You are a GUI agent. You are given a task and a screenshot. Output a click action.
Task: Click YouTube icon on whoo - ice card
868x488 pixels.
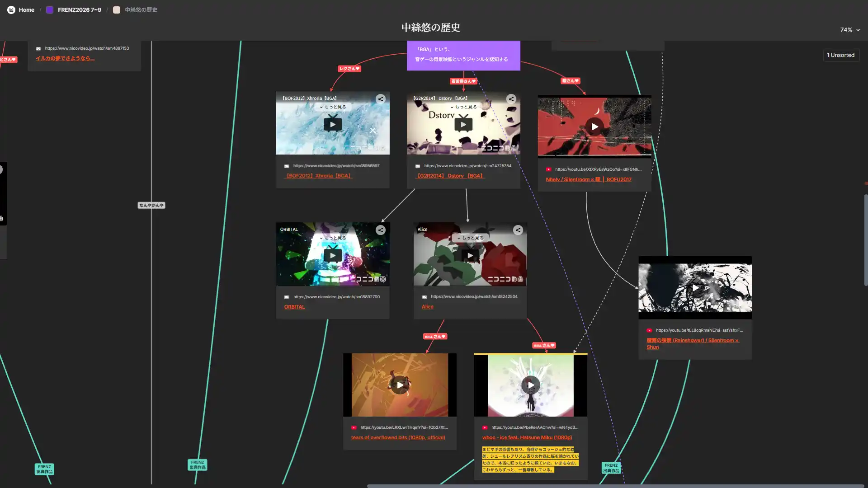485,427
